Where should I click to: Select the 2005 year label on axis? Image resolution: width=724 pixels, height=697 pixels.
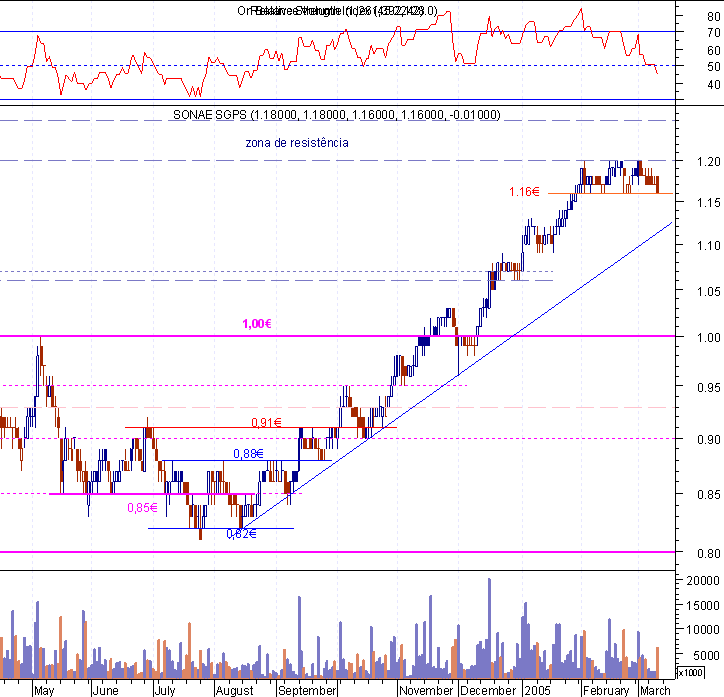pos(537,691)
